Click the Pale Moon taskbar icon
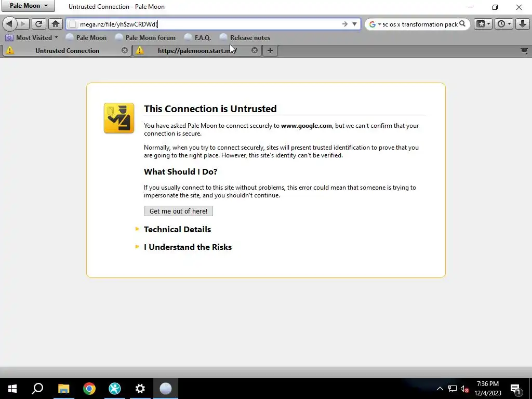532x399 pixels. click(166, 389)
